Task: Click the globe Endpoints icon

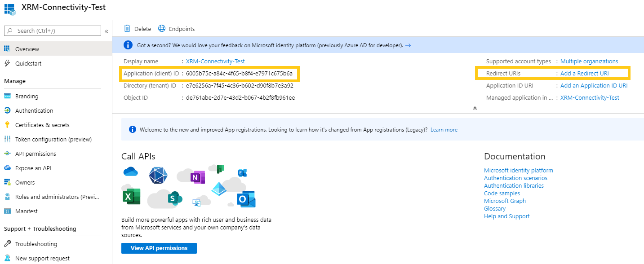Action: coord(162,28)
